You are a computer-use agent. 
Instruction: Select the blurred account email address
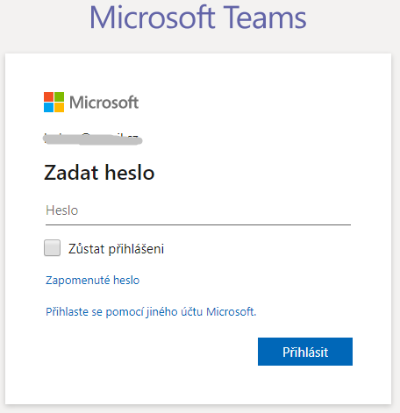[x=93, y=139]
